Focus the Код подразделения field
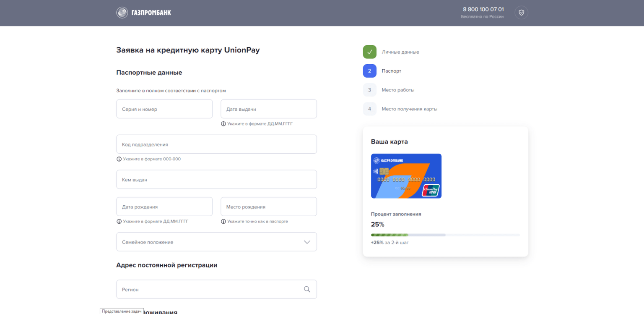This screenshot has height=314, width=644. [216, 144]
